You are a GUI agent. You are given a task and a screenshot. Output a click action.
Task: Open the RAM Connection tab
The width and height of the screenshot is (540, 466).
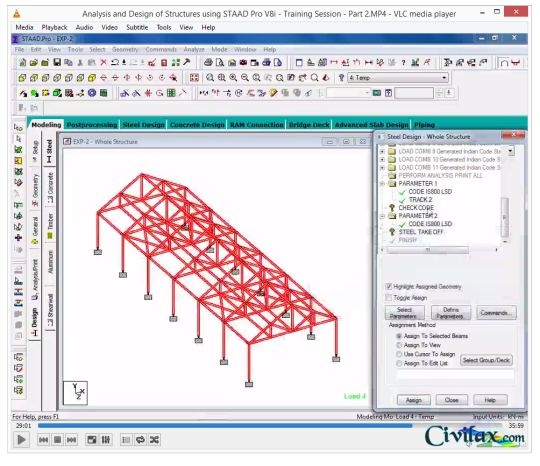257,125
